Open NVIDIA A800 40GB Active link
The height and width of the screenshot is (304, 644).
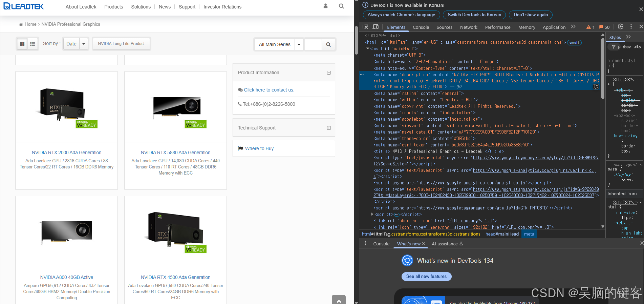point(67,277)
